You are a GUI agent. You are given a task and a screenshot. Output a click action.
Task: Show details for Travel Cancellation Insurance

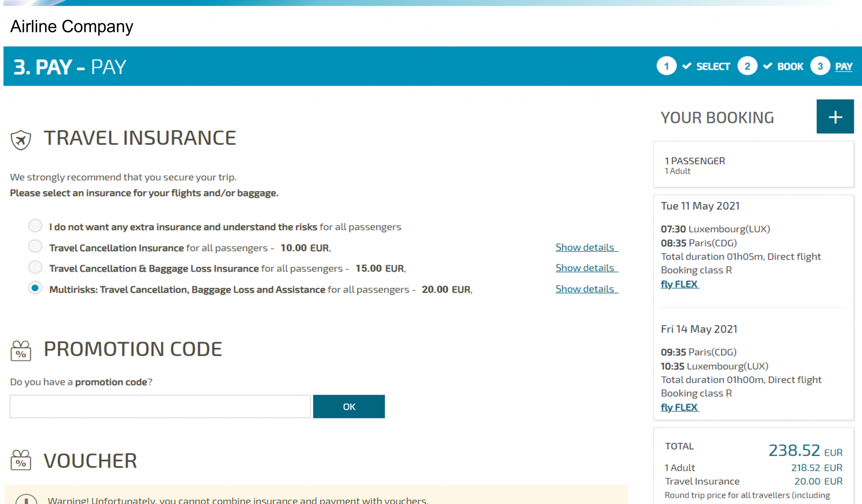pos(586,247)
